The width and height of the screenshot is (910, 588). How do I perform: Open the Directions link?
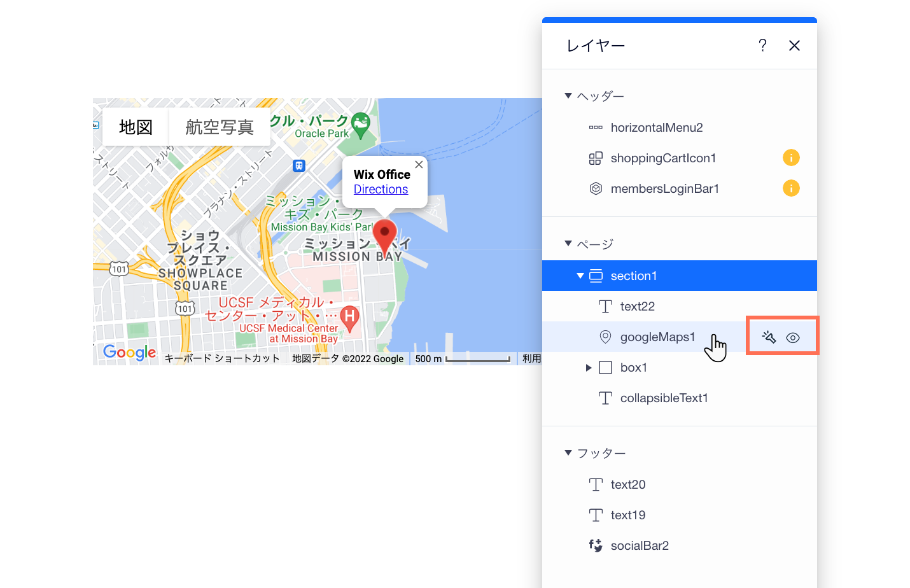(x=381, y=189)
